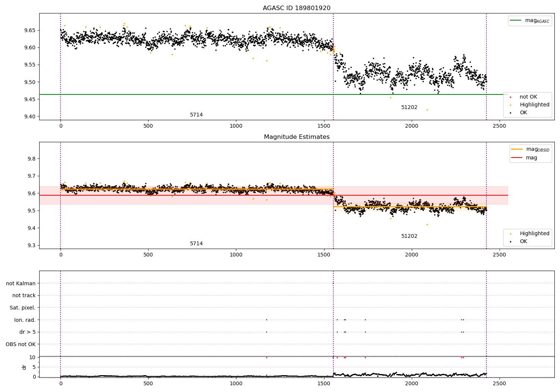
Task: Click the rotated "dr" y-axis label
Action: coord(24,367)
